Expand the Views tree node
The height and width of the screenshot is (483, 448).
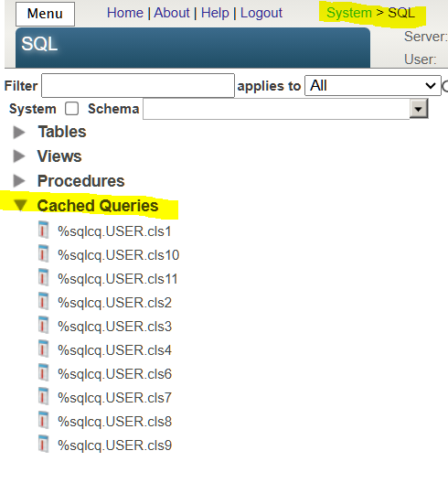[x=19, y=156]
